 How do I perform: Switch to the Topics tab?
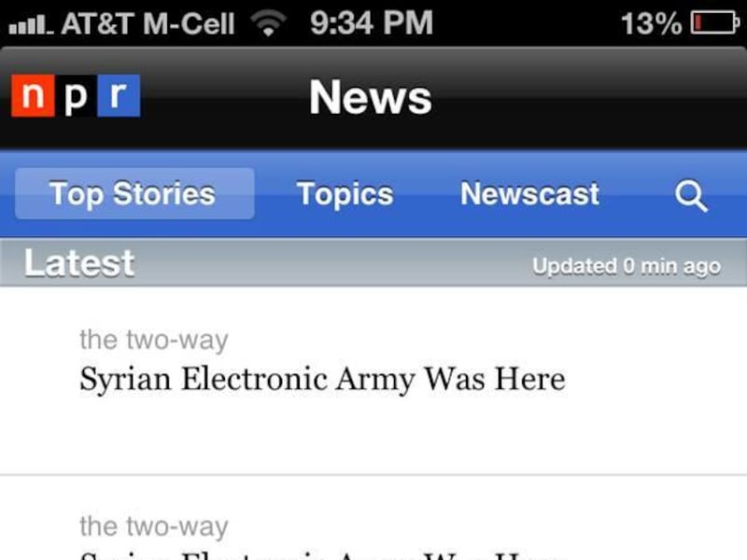[x=345, y=194]
